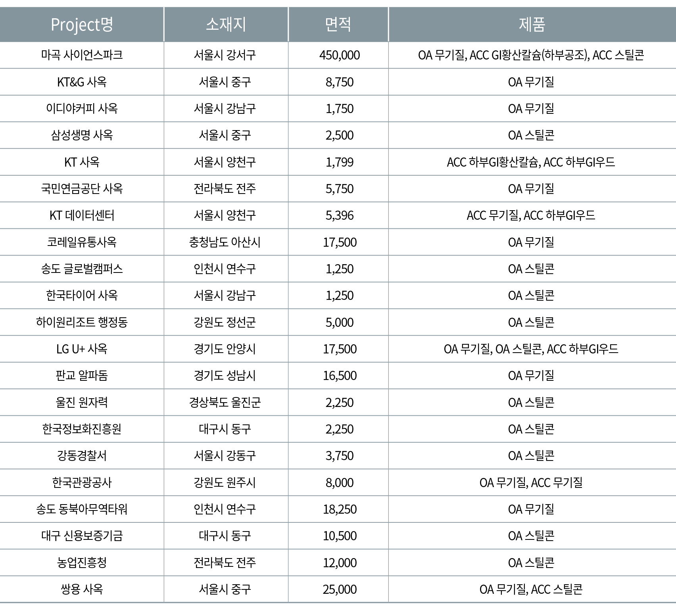Click the KT 데이터센터 project name
The image size is (676, 616).
(x=82, y=215)
